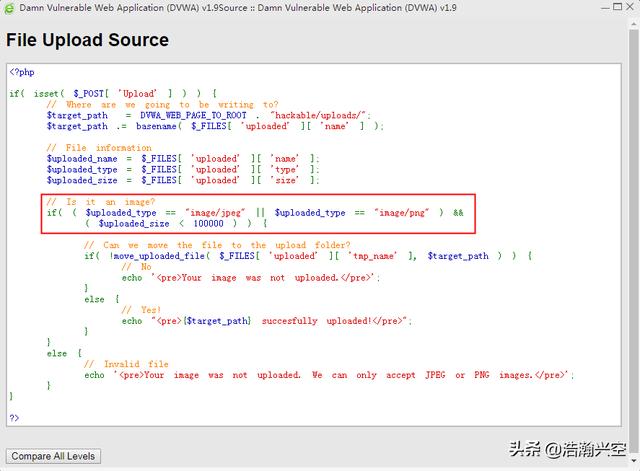Click comment 'Can we move the file to the upload folder?'
Viewport: 640px width, 471px height.
217,245
